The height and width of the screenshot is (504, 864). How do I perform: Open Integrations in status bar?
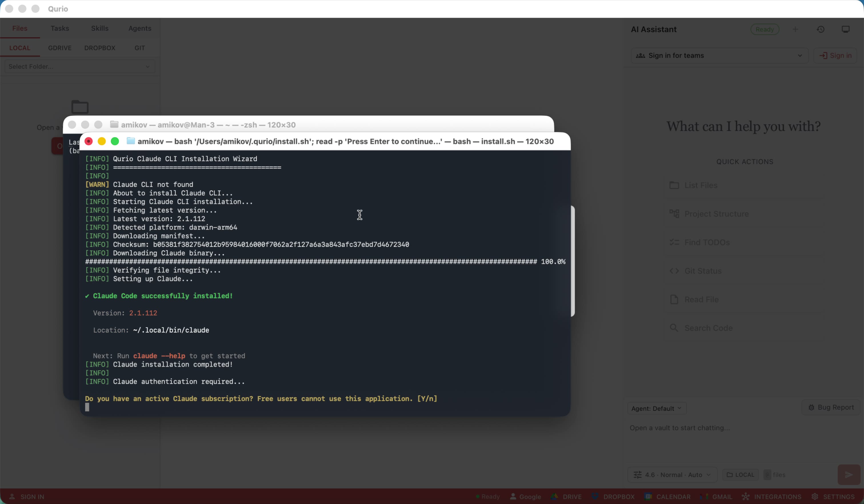coord(771,497)
